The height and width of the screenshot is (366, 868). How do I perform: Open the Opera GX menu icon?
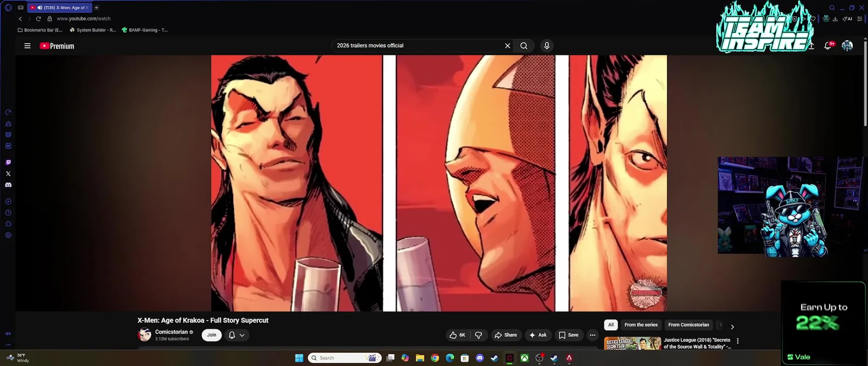coord(8,8)
